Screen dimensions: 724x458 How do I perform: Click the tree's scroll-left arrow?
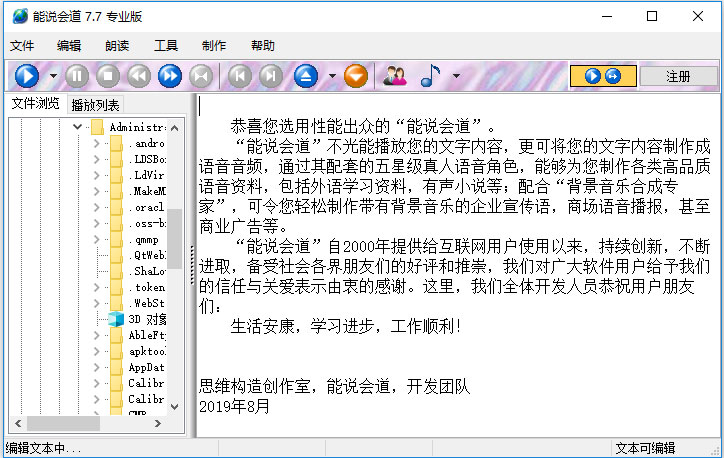(18, 423)
